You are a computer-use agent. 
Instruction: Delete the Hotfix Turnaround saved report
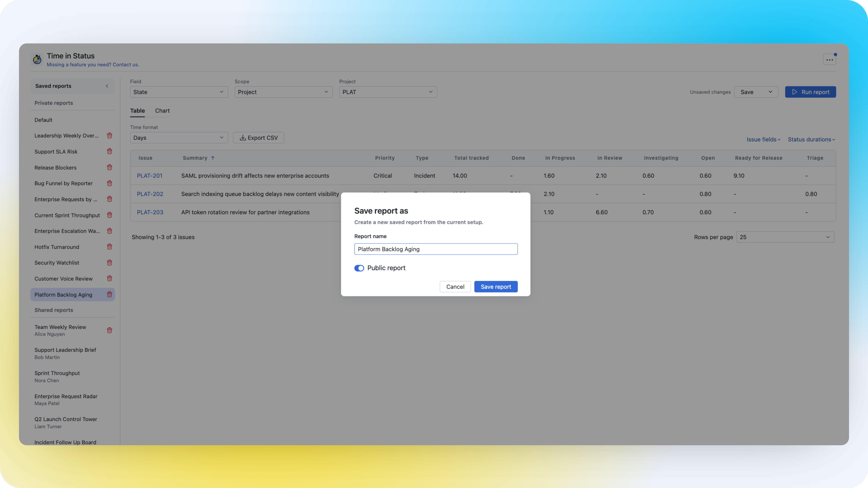109,247
